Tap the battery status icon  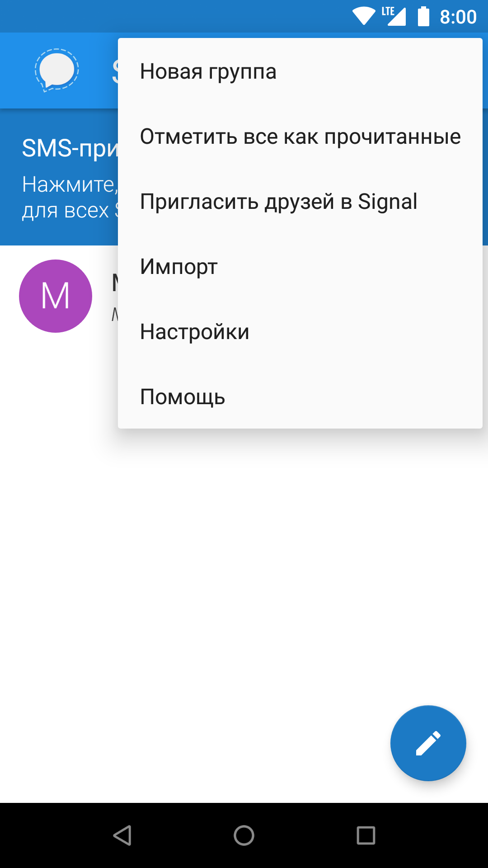coord(423,16)
